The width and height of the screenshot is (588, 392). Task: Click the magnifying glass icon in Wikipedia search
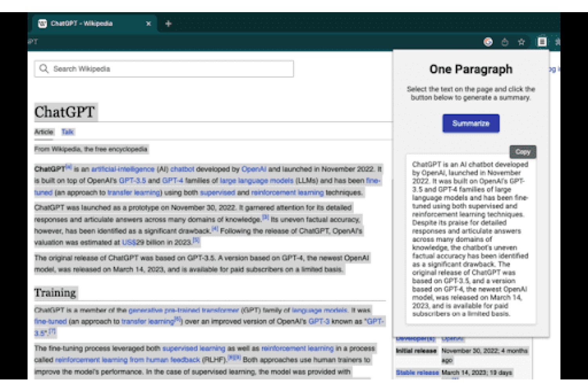coord(44,69)
